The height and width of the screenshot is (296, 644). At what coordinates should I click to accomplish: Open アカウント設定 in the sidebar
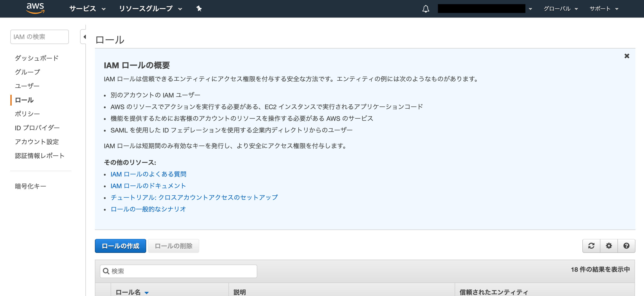[x=37, y=142]
